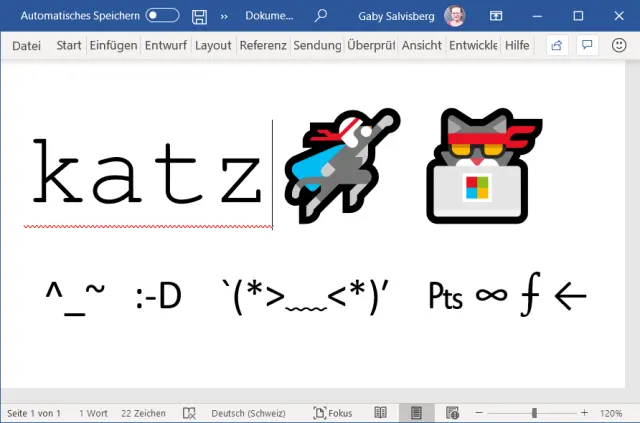The height and width of the screenshot is (423, 640).
Task: Toggle the Automatisches Speichern switch
Action: click(162, 16)
